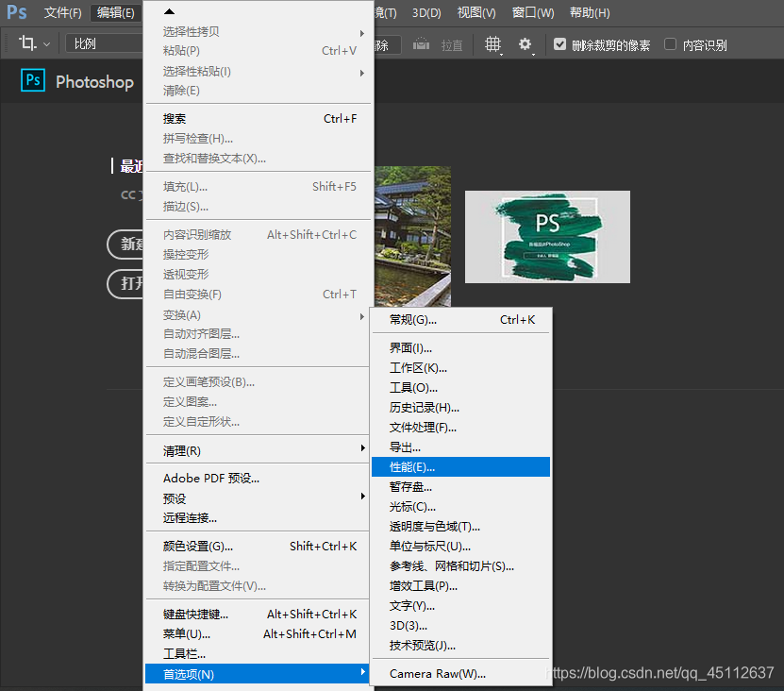Choose 光标(C)... preferences

pos(461,506)
